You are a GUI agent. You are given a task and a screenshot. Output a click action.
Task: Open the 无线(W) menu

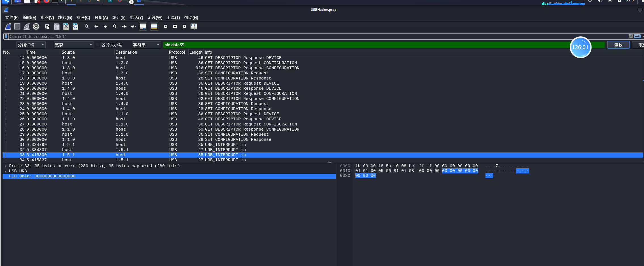[x=155, y=18]
